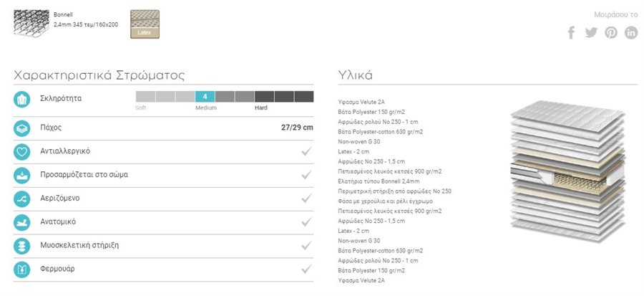The width and height of the screenshot is (644, 296).
Task: Open the Latex layer thumbnail
Action: pyautogui.click(x=145, y=24)
